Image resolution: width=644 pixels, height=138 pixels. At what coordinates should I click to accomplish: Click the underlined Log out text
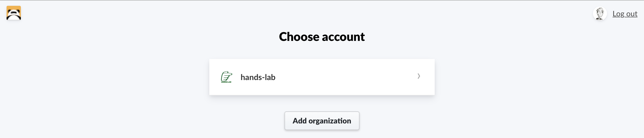(625, 14)
